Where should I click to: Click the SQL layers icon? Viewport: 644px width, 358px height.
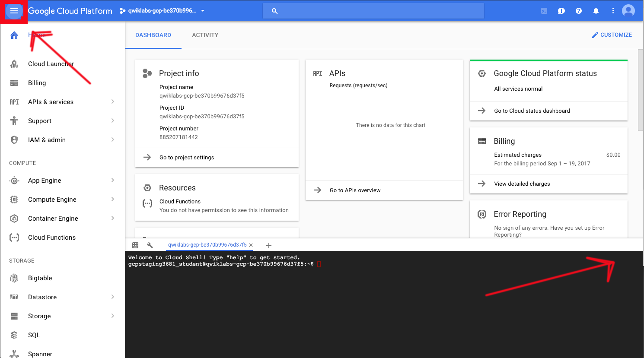pyautogui.click(x=14, y=335)
